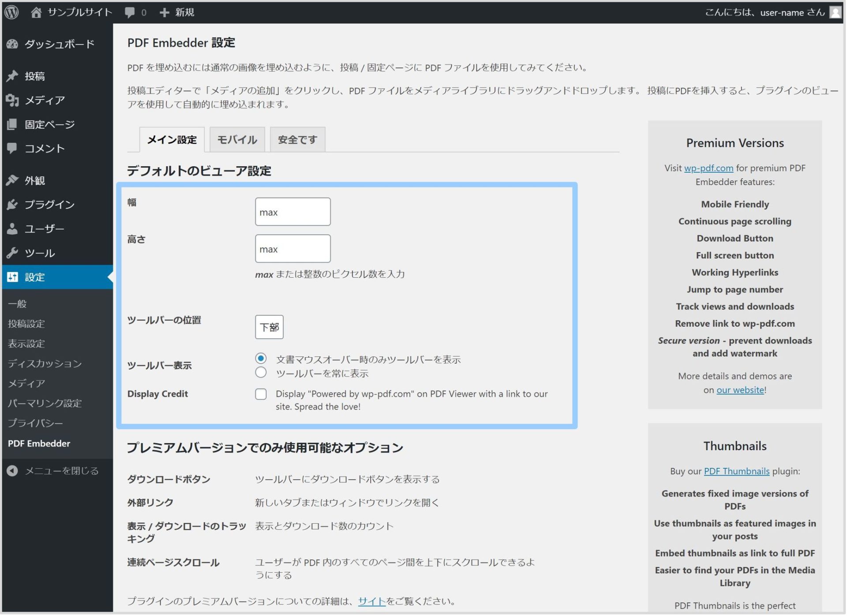Open the 安全です tab
The width and height of the screenshot is (847, 616).
(x=297, y=139)
